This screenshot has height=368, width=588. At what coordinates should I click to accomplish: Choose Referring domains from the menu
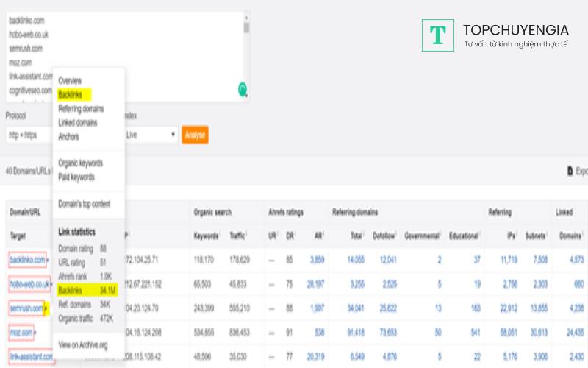click(x=81, y=109)
